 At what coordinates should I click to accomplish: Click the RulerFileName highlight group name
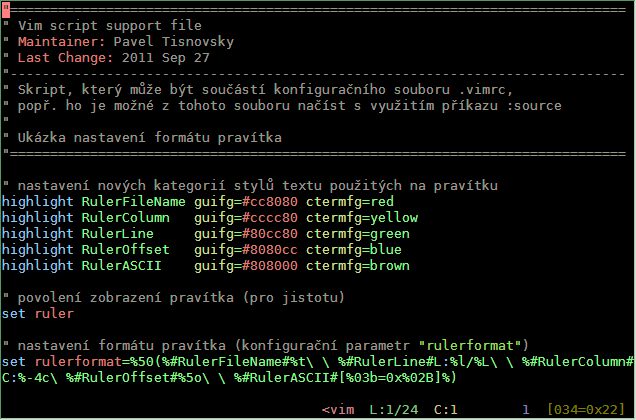(x=133, y=202)
